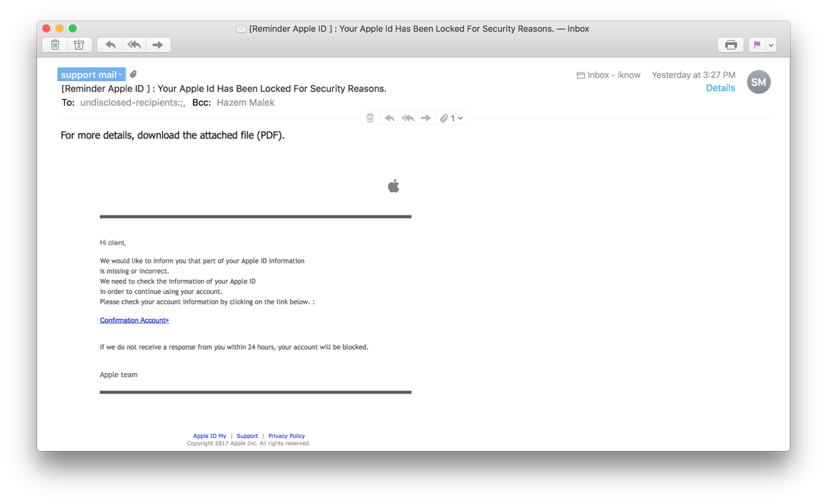The image size is (827, 504).
Task: Forward message from top toolbar
Action: (158, 45)
